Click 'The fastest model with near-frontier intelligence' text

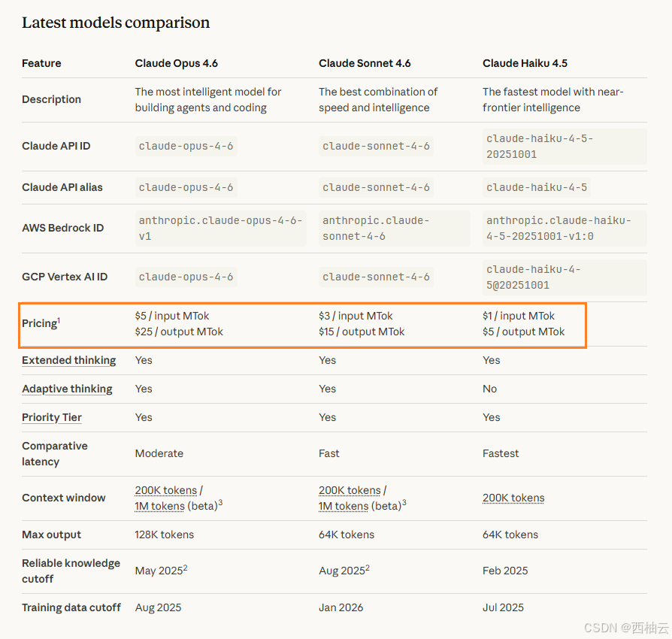coord(552,100)
